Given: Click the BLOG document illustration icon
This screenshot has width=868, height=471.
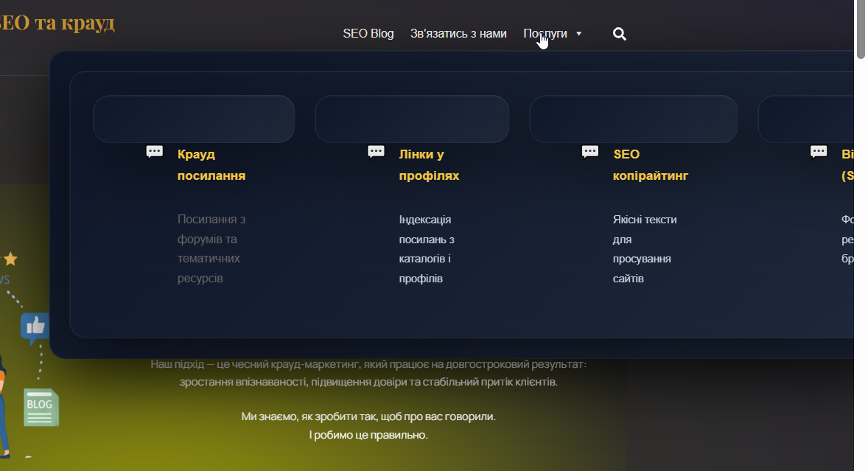Looking at the screenshot, I should [41, 408].
